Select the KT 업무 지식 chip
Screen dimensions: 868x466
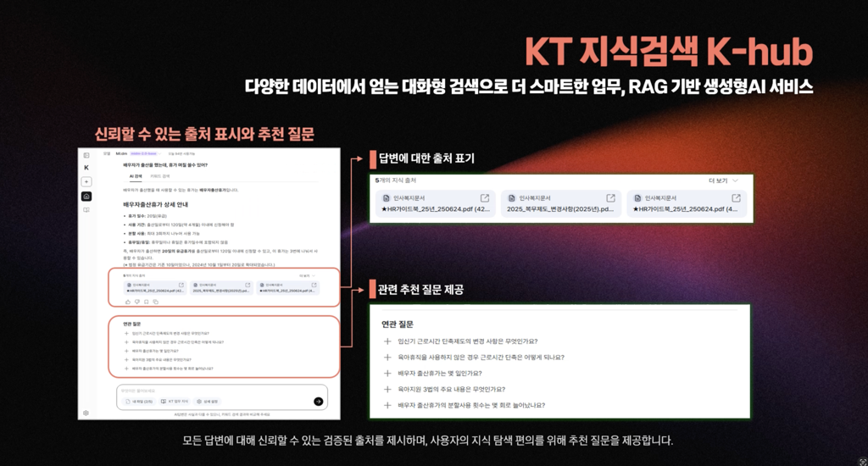(x=175, y=402)
